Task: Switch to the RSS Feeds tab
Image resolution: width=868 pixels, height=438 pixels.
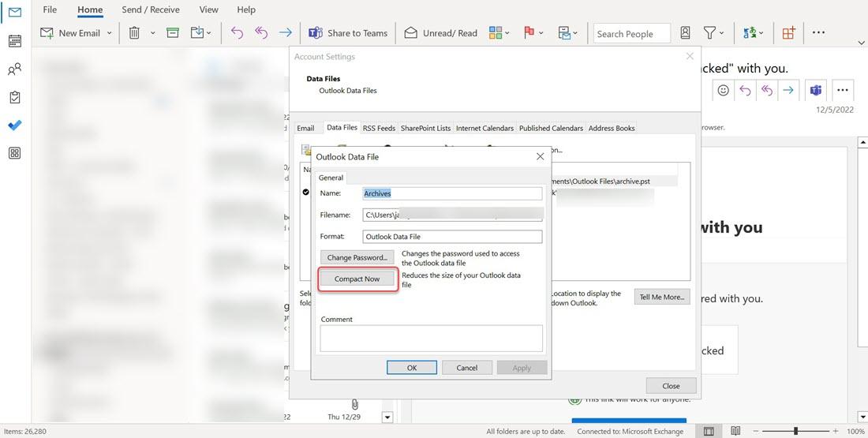Action: point(380,128)
